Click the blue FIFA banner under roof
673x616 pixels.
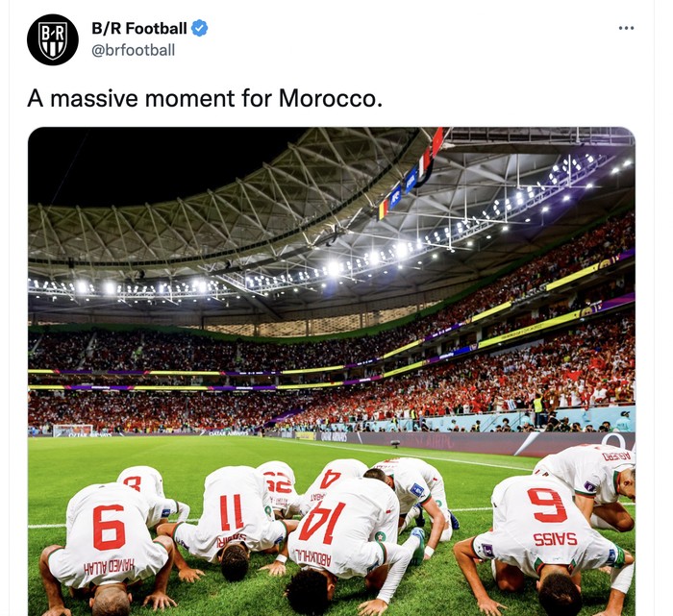click(411, 180)
